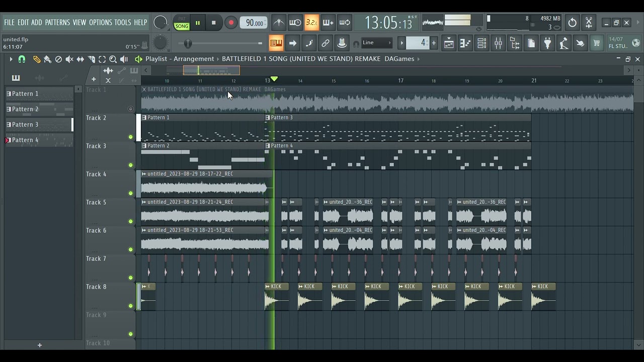Open Pattern 1 clip menu on Track 2
The height and width of the screenshot is (362, 644).
(x=144, y=118)
